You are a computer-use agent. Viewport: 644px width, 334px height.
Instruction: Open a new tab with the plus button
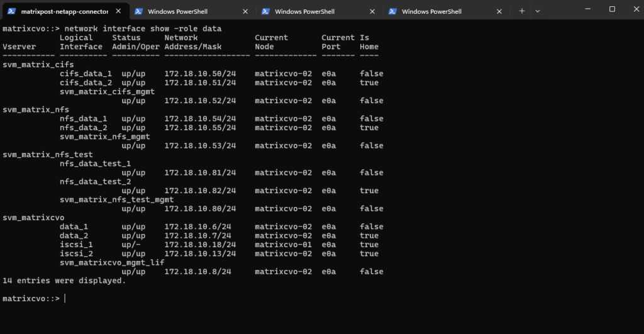coord(521,11)
